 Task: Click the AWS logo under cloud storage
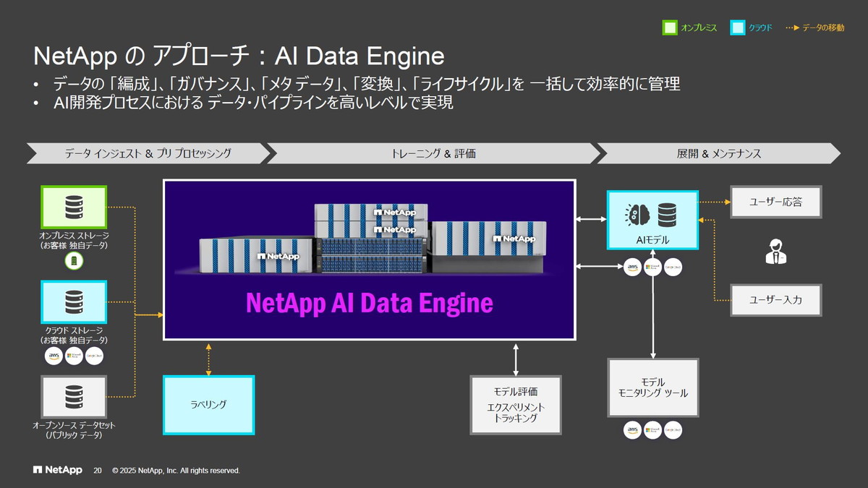point(53,356)
